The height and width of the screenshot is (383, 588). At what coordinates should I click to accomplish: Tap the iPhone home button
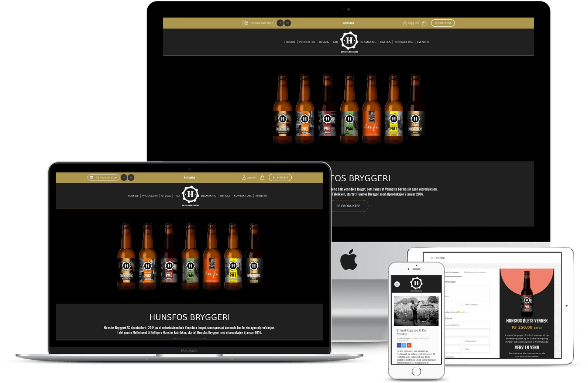tap(416, 372)
